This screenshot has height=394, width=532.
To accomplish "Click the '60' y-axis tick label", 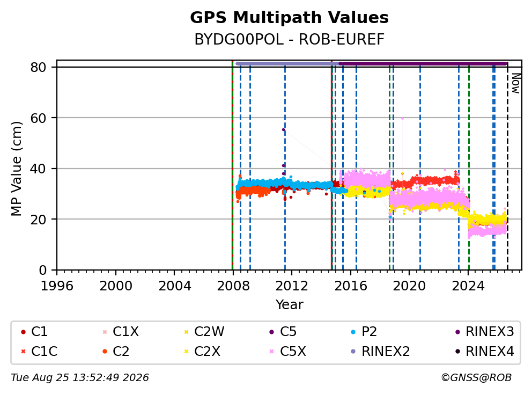I will tap(38, 118).
